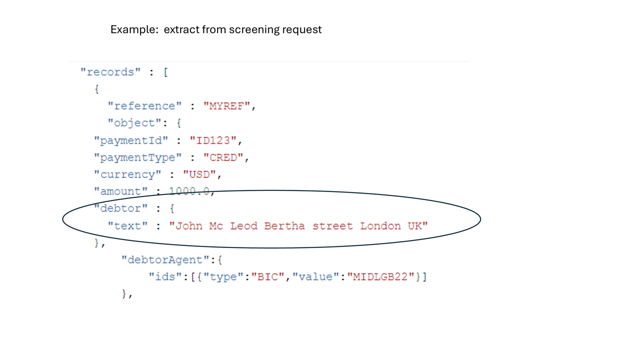Select the "BIC" type value
Screen dimensions: 644x362
[x=268, y=277]
